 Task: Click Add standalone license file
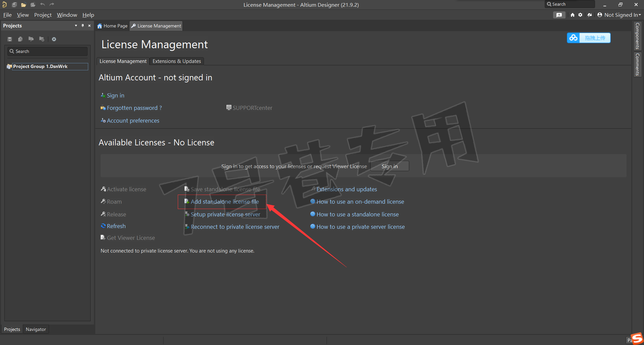pos(225,202)
